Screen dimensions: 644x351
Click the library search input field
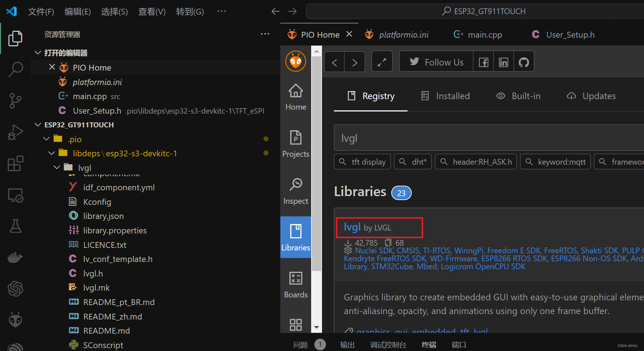489,138
